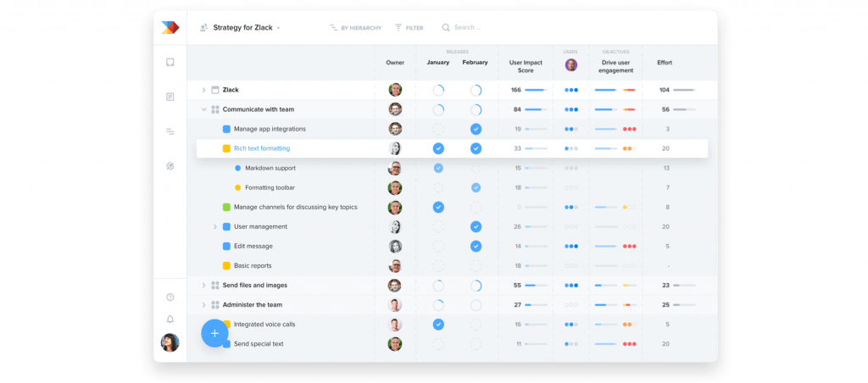Click the blue plus add button
868x383 pixels.
point(214,333)
